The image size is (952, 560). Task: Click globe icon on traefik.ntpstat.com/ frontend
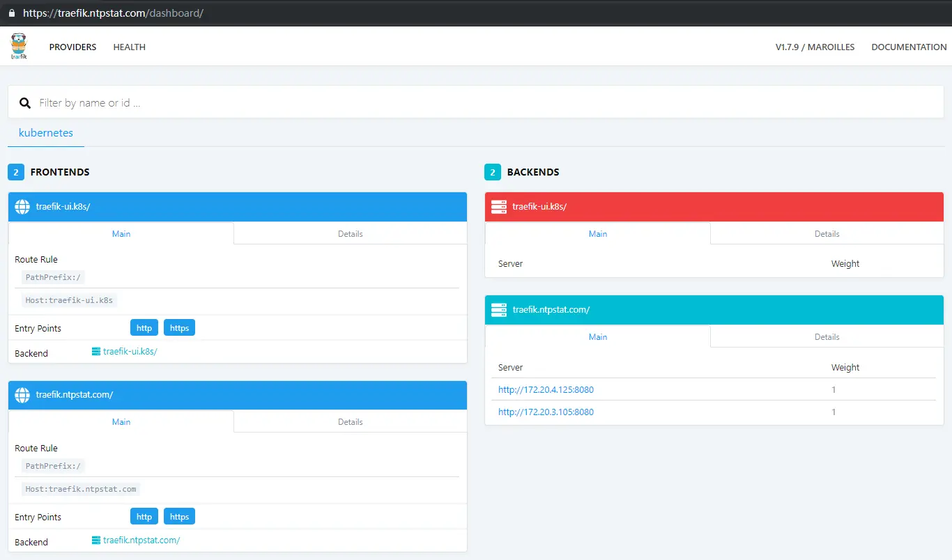point(22,395)
